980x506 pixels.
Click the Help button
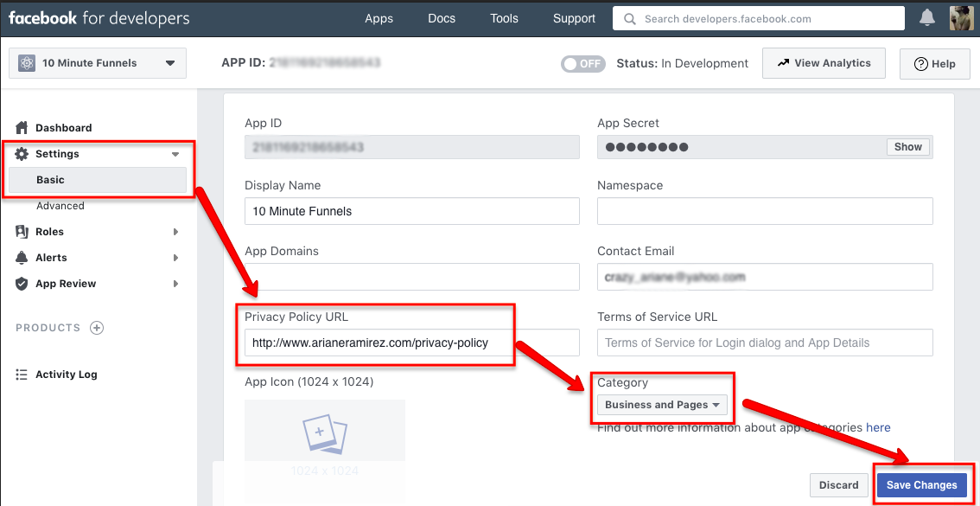[x=935, y=64]
